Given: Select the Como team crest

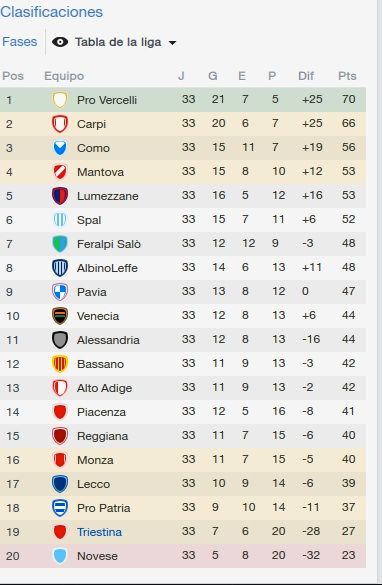Looking at the screenshot, I should point(60,148).
